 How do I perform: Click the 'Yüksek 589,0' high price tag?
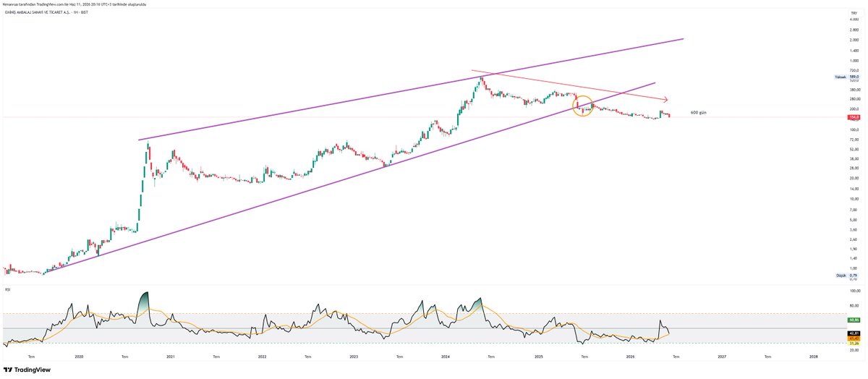coord(846,76)
